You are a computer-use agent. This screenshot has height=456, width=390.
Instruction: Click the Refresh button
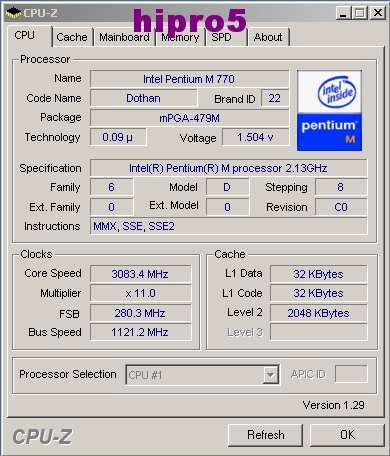click(266, 435)
